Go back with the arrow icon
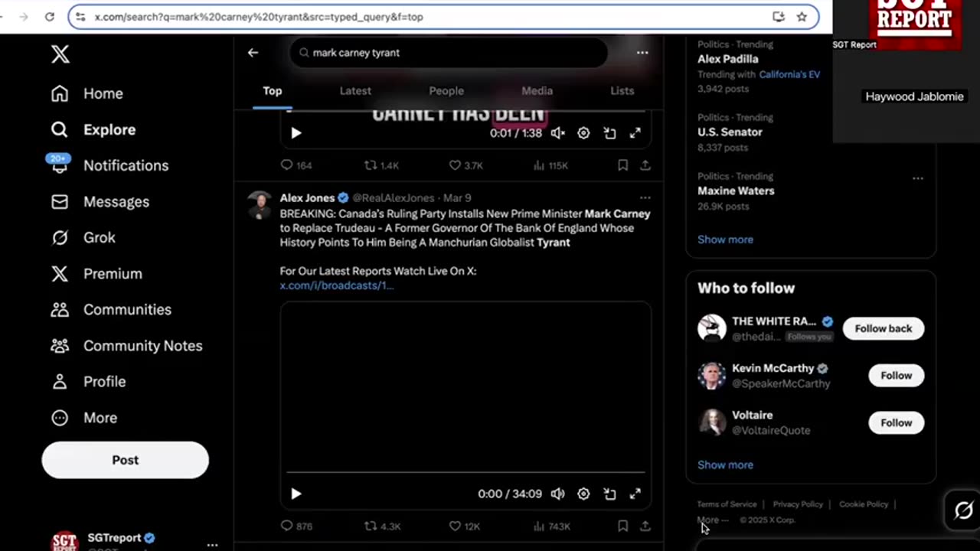This screenshot has width=980, height=551. click(253, 53)
